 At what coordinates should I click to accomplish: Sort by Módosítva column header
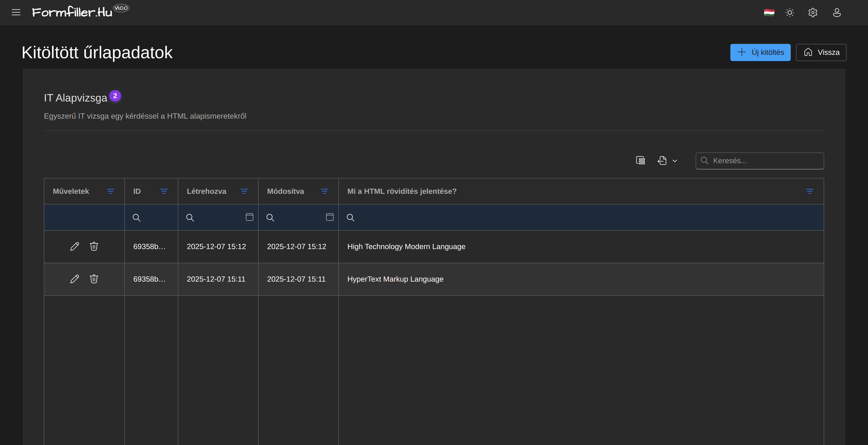(x=285, y=191)
